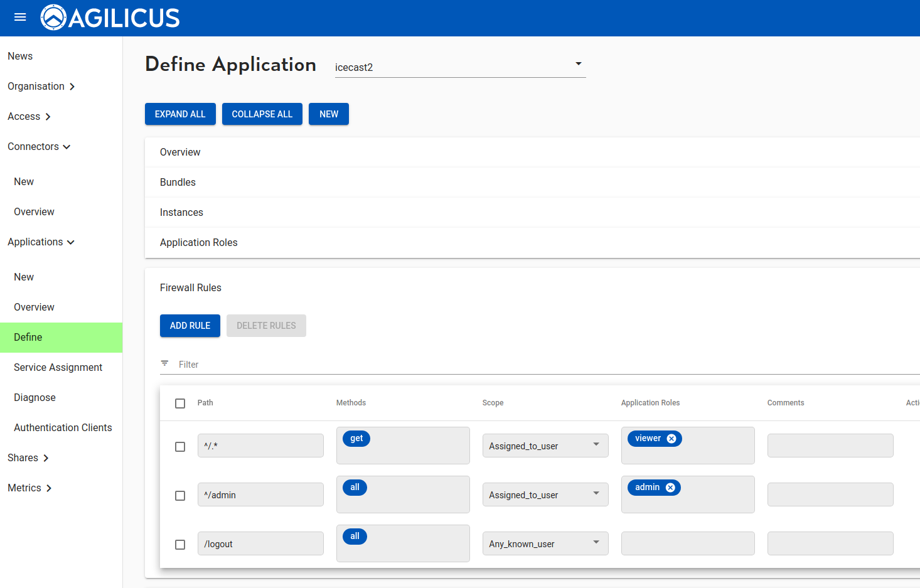920x588 pixels.
Task: Expand the Organisation menu chevron
Action: coord(72,87)
